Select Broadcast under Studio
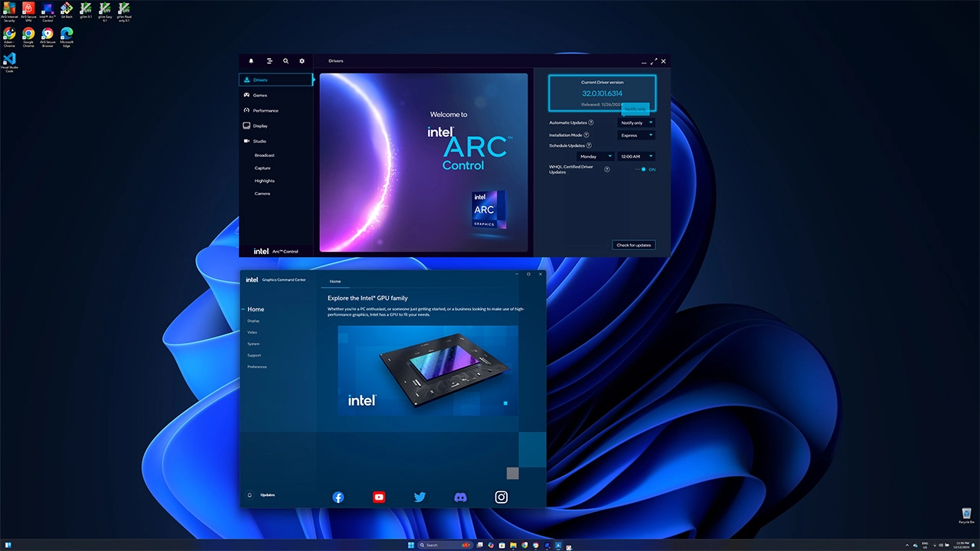This screenshot has height=551, width=980. click(x=264, y=155)
